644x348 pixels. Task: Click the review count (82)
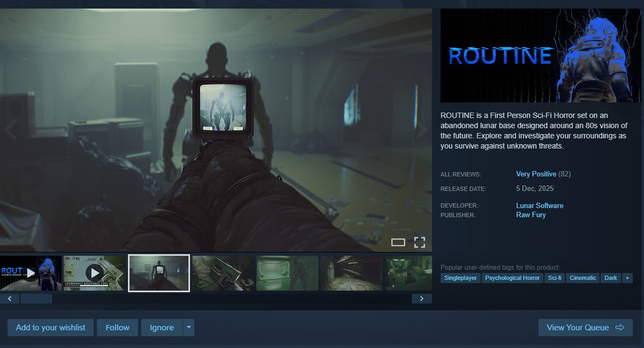pyautogui.click(x=565, y=174)
